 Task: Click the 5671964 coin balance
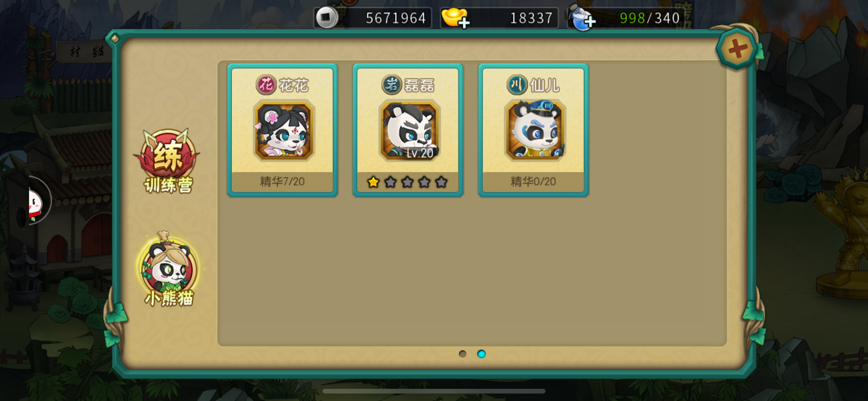[x=396, y=18]
